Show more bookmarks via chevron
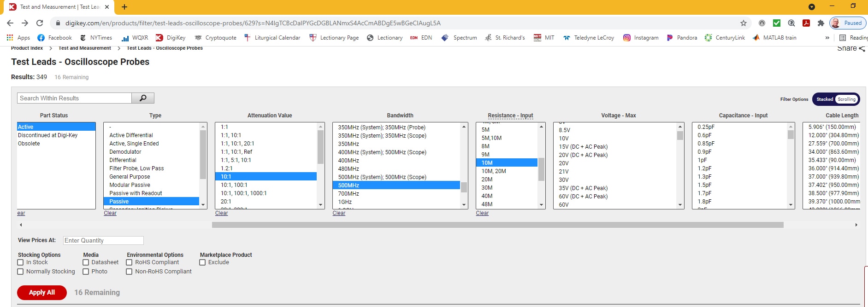Screen dimensions: 868x307 coord(827,38)
